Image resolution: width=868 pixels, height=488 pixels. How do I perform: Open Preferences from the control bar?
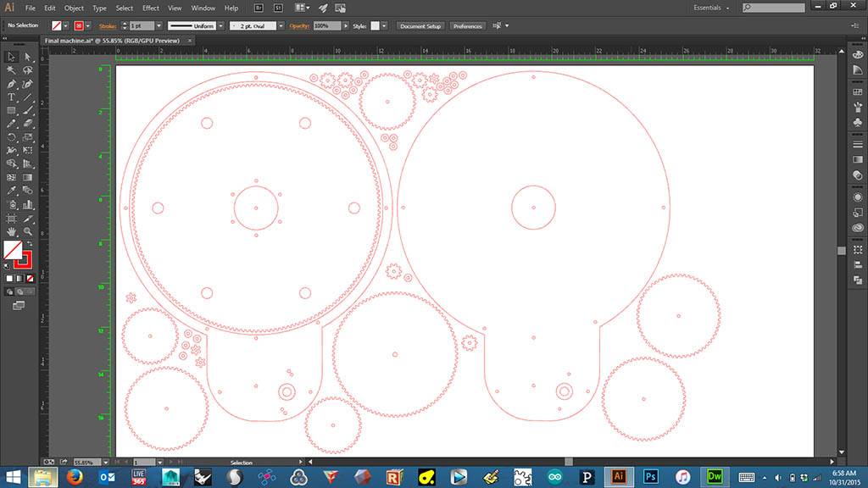467,26
